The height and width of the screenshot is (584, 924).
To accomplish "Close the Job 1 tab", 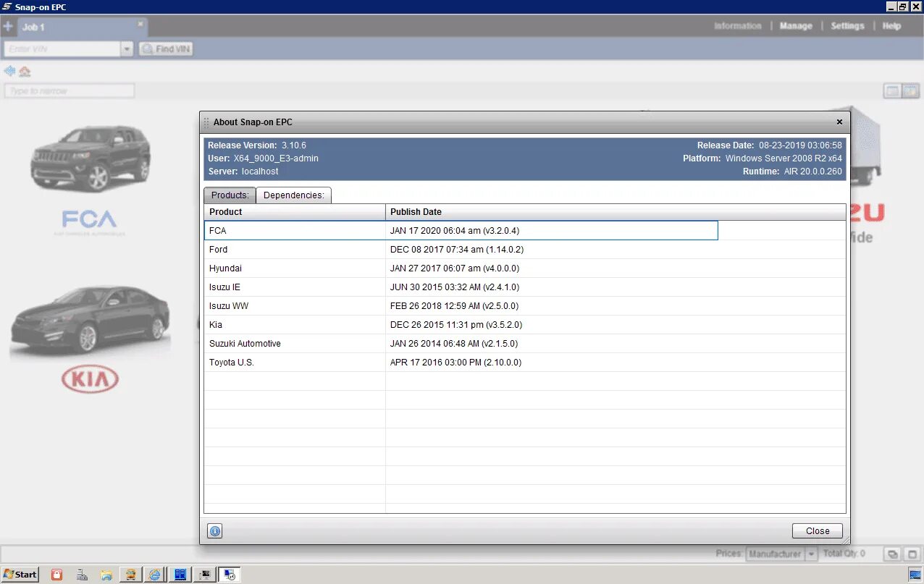I will click(x=141, y=23).
